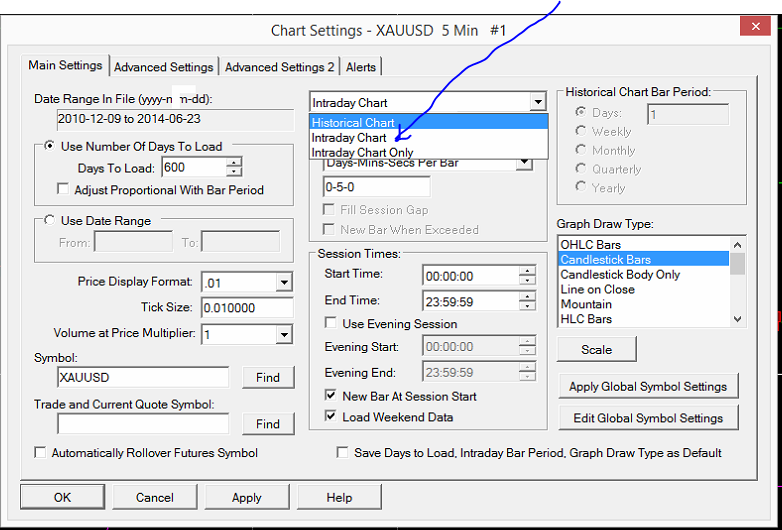Open the Scale settings button
Viewport: 782px width, 530px height.
click(596, 350)
